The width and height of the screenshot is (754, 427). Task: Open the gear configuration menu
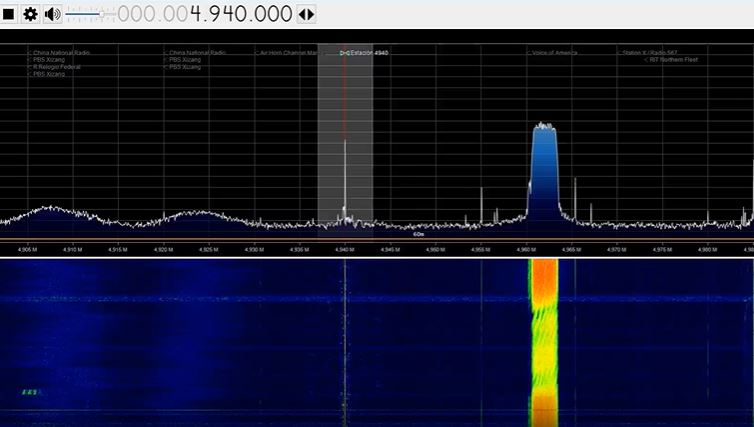30,14
